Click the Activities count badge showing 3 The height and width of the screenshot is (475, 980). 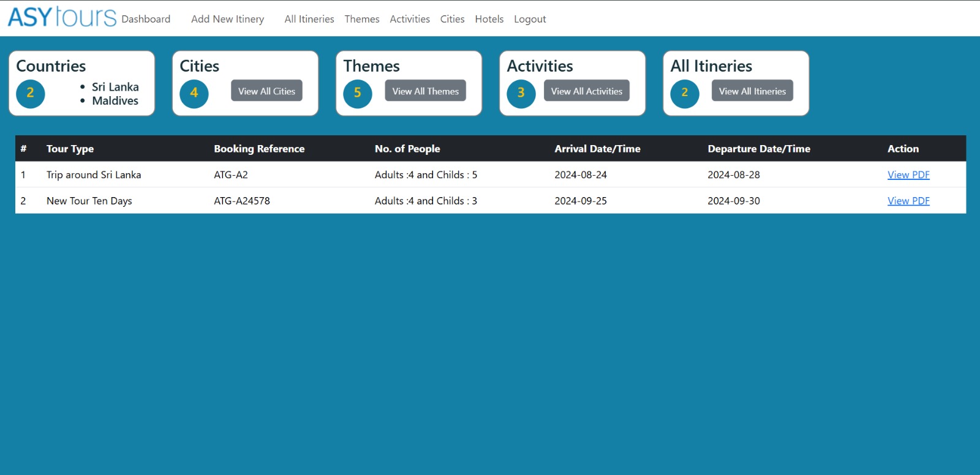tap(521, 94)
